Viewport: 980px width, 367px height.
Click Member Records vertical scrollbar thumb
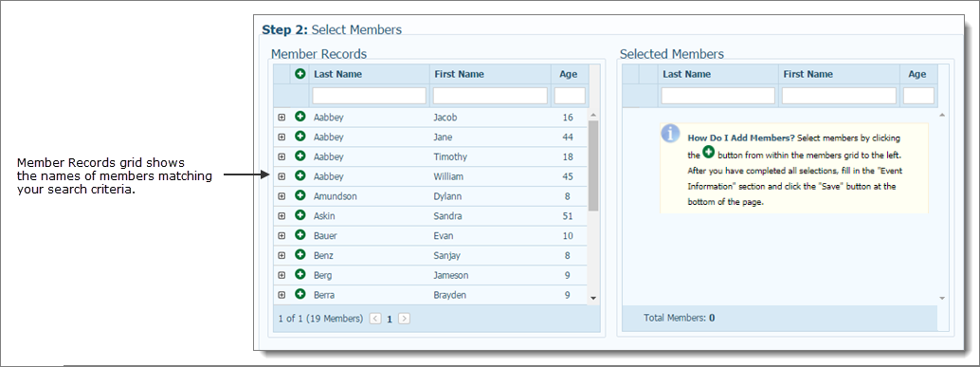point(593,166)
